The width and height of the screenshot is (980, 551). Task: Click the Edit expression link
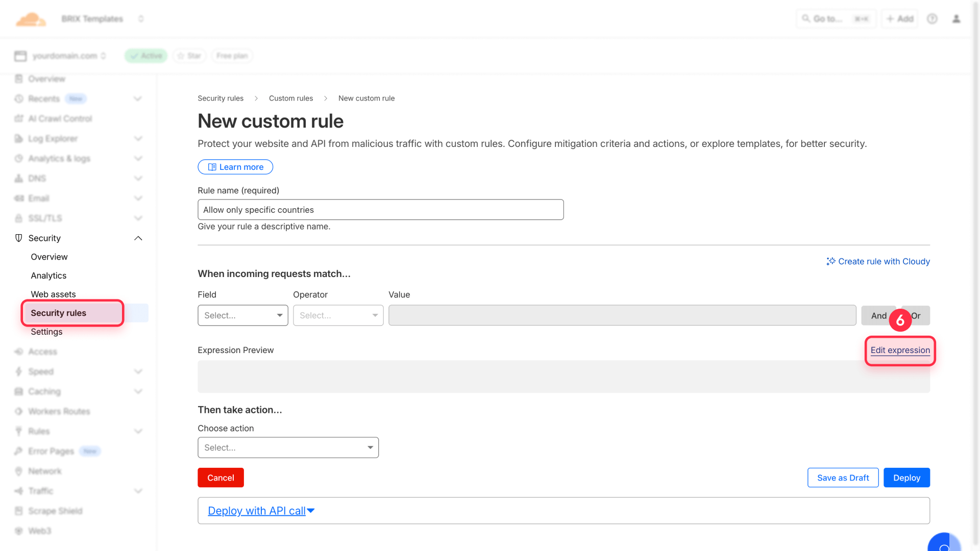(x=899, y=350)
